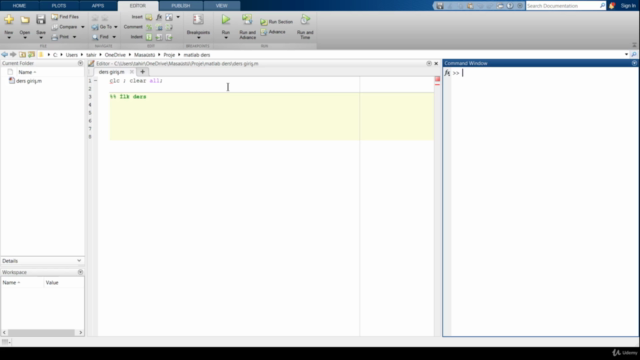
Task: Switch to the HOME tab
Action: click(19, 6)
